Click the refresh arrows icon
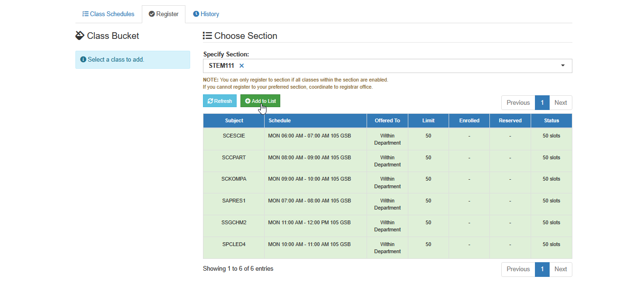Image resolution: width=644 pixels, height=284 pixels. [211, 101]
